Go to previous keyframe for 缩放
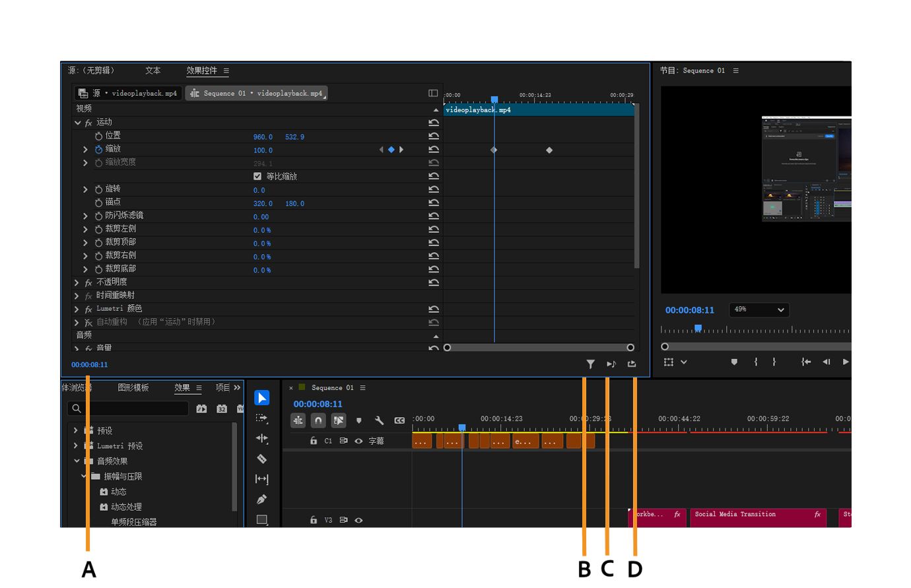Viewport: 911px width, 588px height. point(381,150)
